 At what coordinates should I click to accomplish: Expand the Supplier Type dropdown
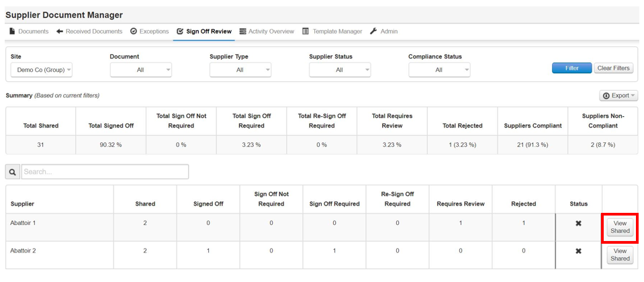pos(240,70)
